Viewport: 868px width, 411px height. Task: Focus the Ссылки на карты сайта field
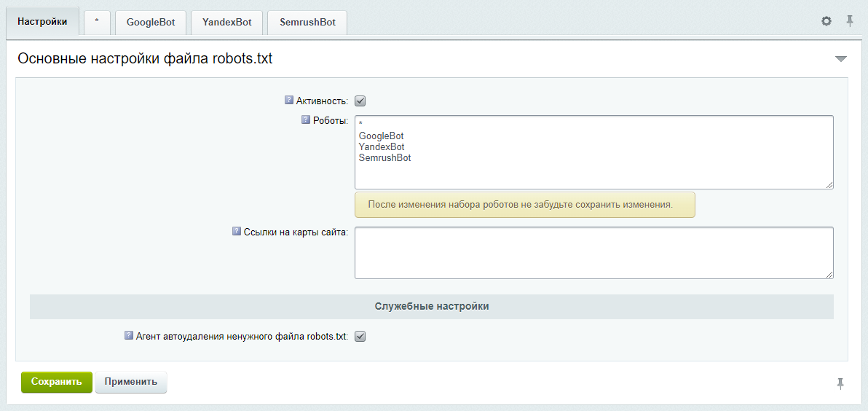[x=593, y=252]
